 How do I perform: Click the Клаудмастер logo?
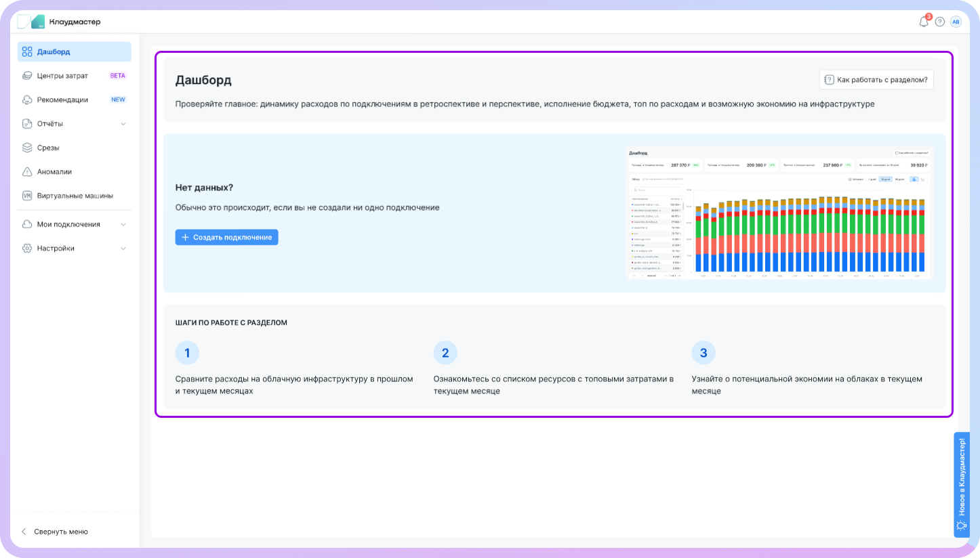tap(59, 22)
